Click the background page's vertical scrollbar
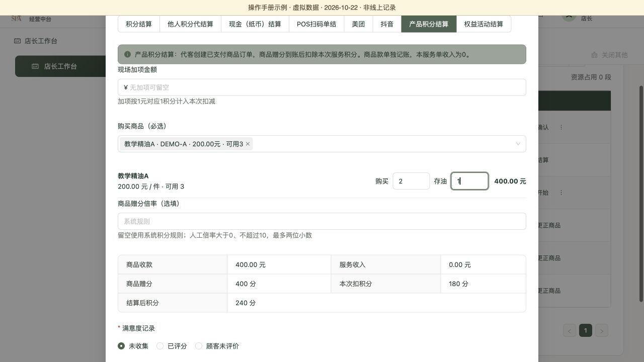644x362 pixels. tap(641, 194)
